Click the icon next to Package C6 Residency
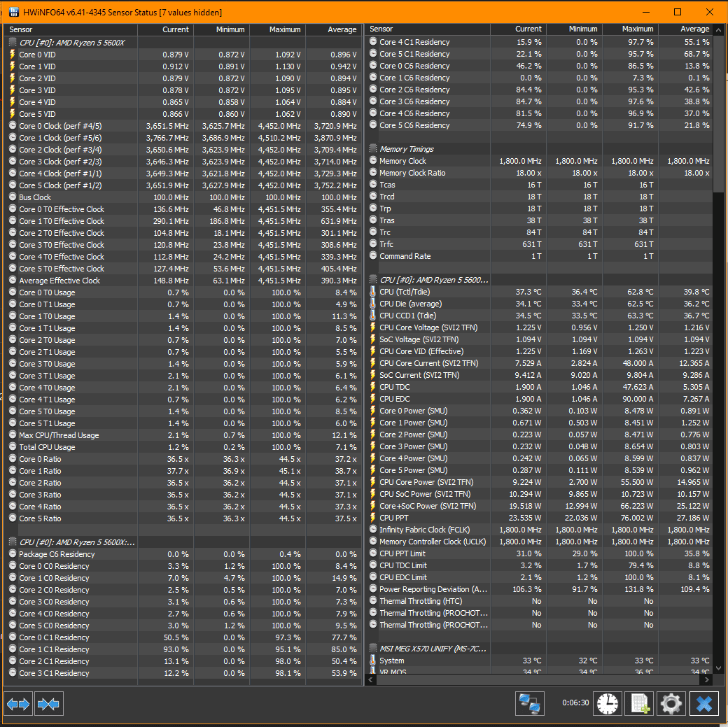This screenshot has width=728, height=727. point(13,554)
